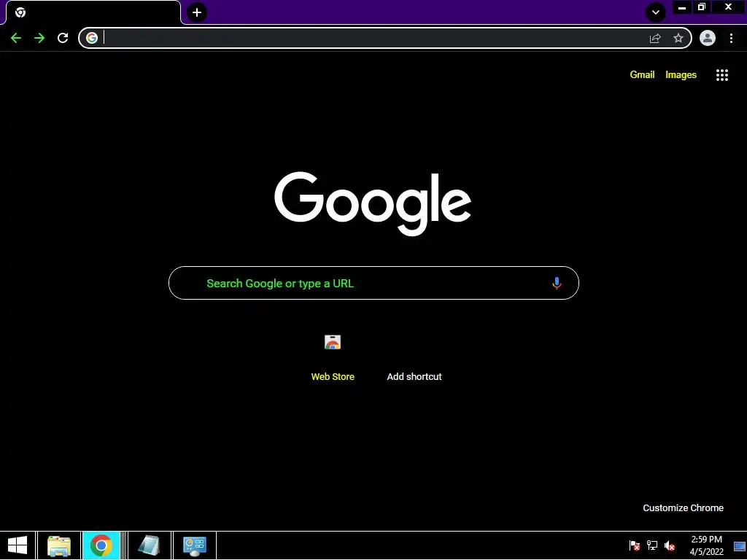Start voice search with the microphone icon
Viewport: 747px width, 560px height.
tap(557, 283)
